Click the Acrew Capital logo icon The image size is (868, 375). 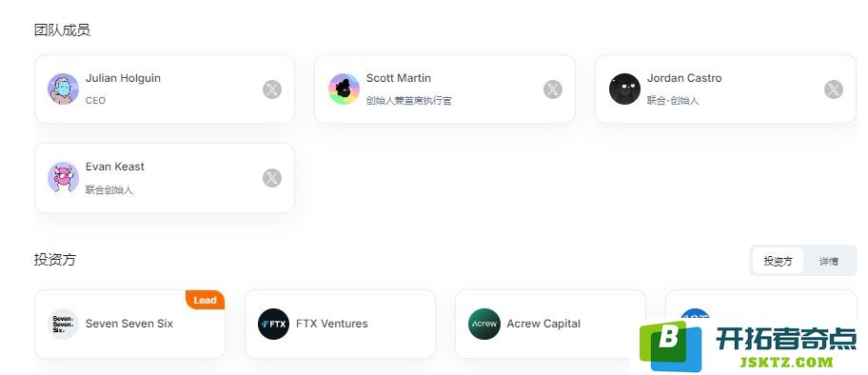pyautogui.click(x=483, y=324)
